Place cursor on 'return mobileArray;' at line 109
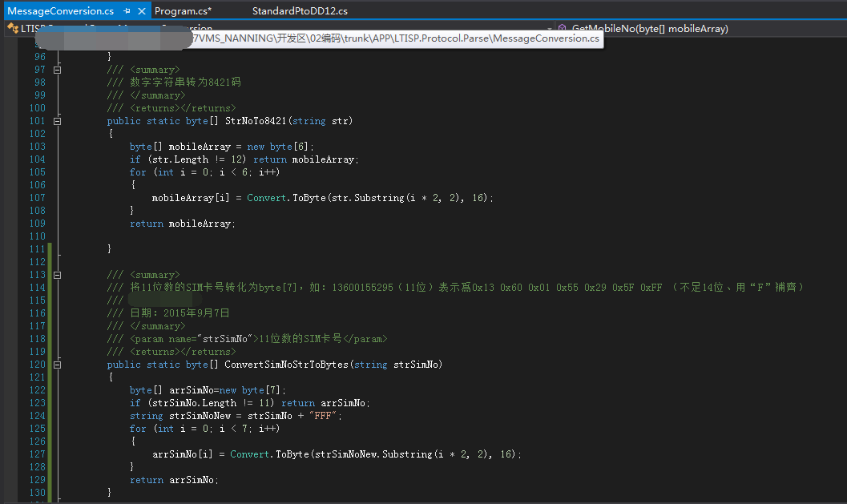Image resolution: width=847 pixels, height=504 pixels. point(183,224)
